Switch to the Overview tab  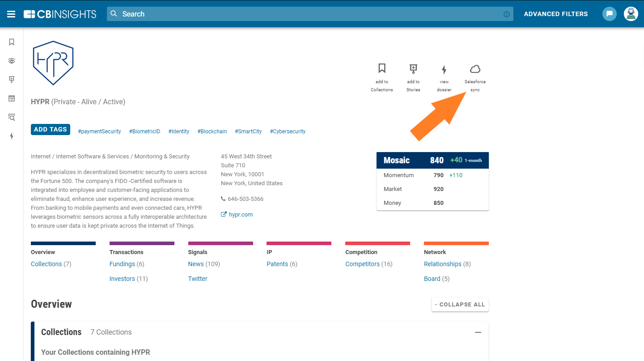(43, 252)
